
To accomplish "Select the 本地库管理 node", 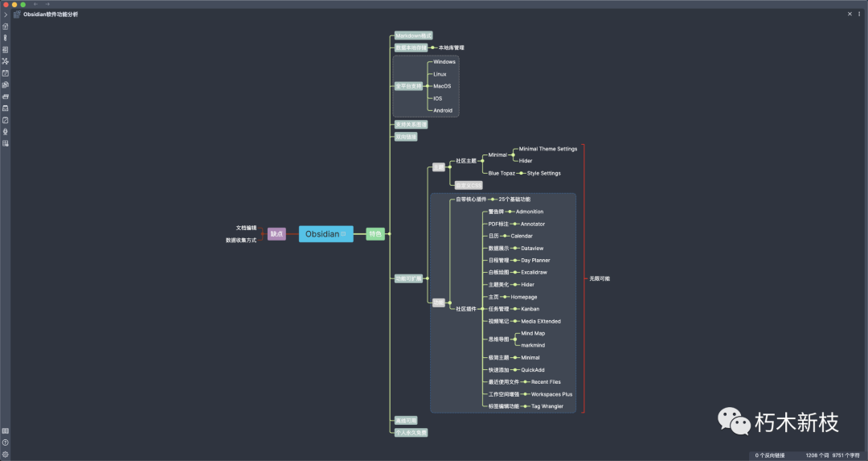I will pos(452,47).
